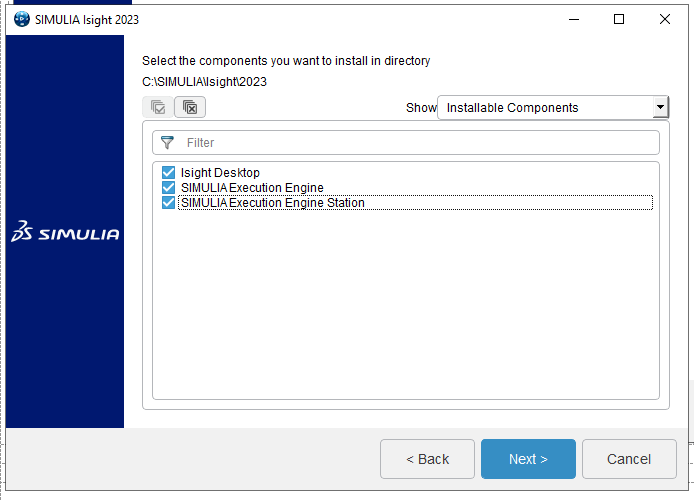
Task: Cancel the Isight installation
Action: tap(629, 459)
